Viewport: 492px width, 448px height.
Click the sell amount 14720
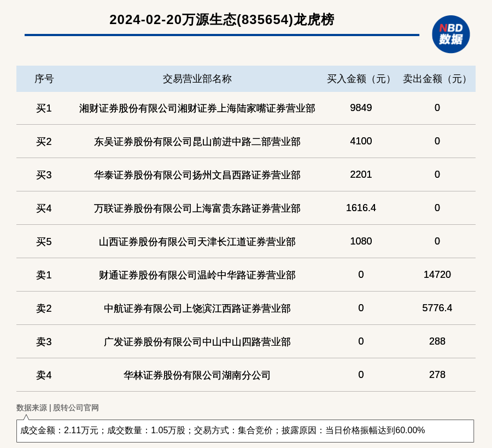pyautogui.click(x=437, y=275)
